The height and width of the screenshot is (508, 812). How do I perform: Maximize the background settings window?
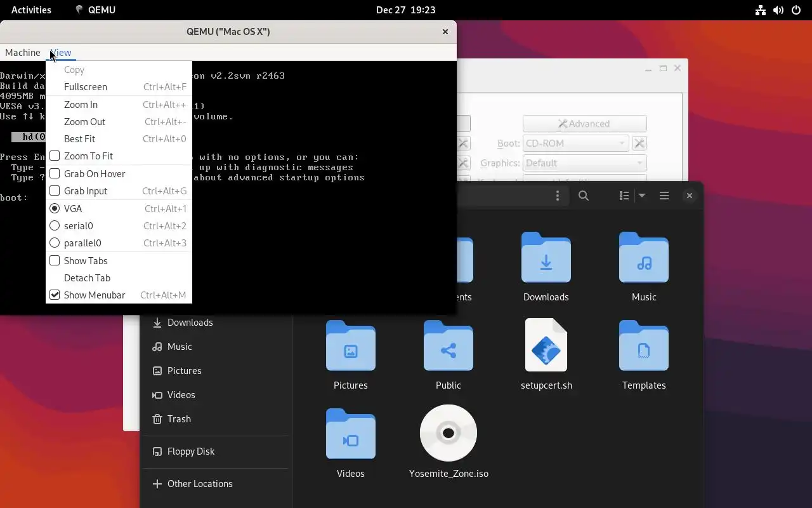click(x=663, y=69)
